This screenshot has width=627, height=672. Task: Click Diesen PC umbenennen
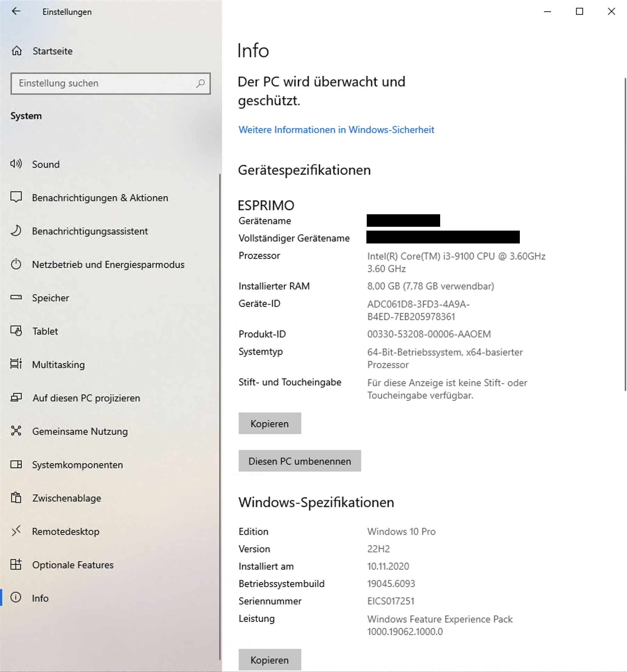click(300, 461)
